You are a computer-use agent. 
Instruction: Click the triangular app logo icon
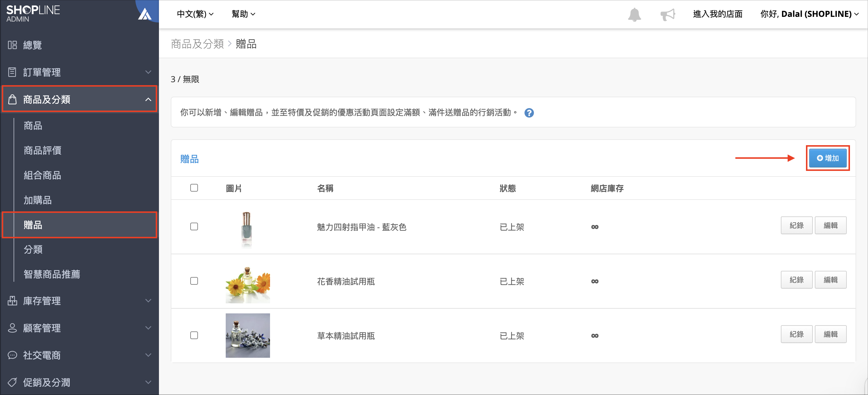coord(145,14)
